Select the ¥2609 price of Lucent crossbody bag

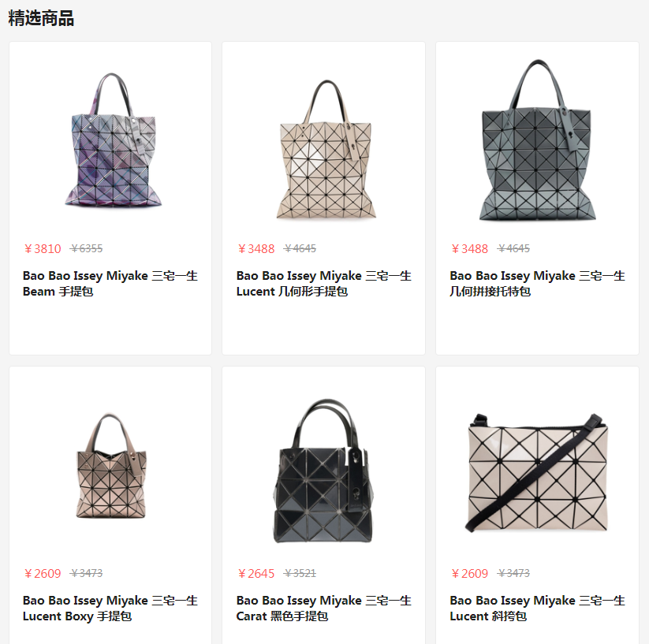point(470,573)
